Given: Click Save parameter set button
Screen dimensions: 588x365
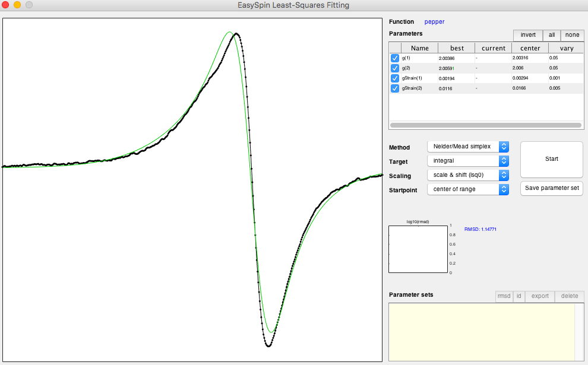Looking at the screenshot, I should [552, 188].
